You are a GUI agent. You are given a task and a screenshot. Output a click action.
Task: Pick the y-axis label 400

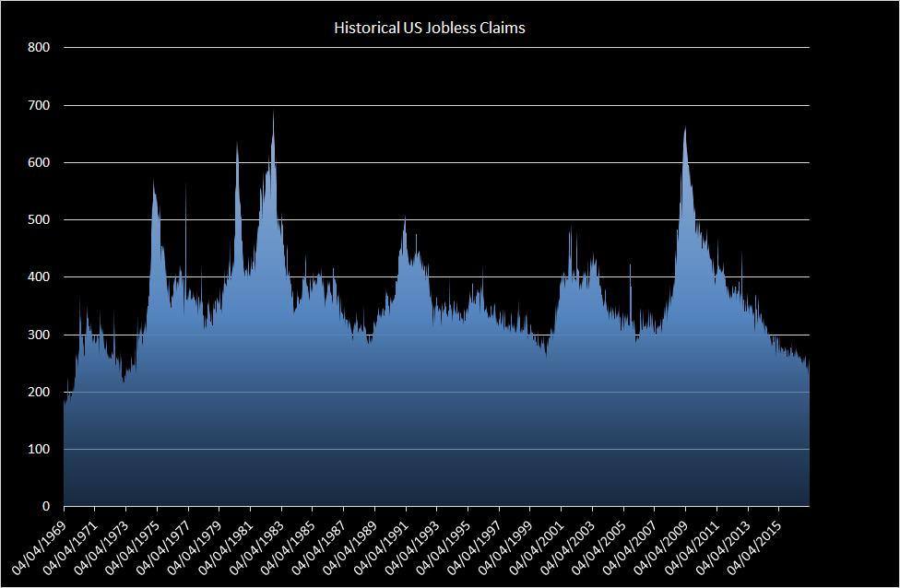(39, 277)
